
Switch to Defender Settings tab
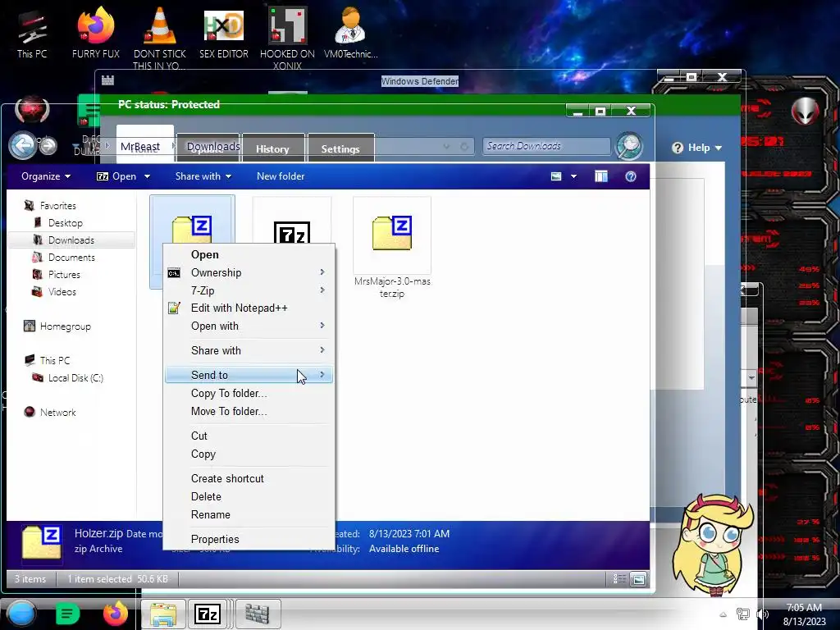click(x=340, y=148)
